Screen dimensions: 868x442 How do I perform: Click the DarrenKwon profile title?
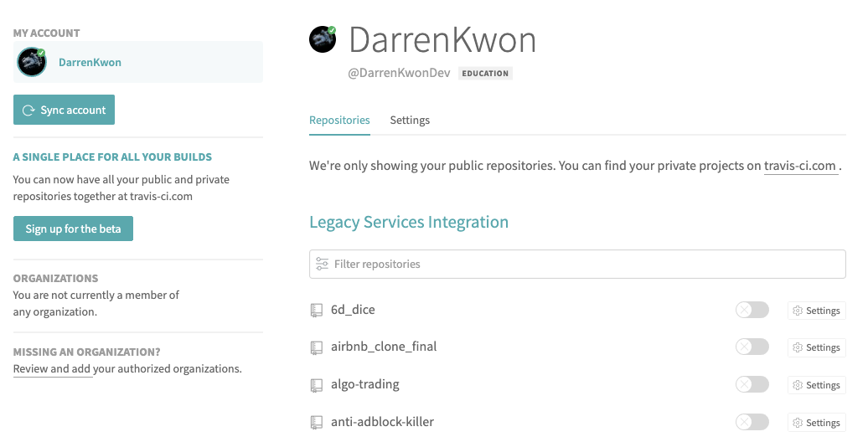coord(442,40)
